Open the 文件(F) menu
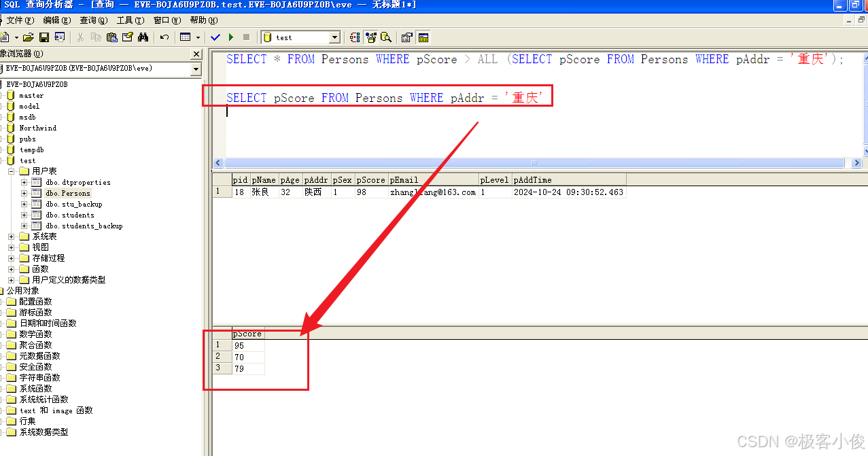Image resolution: width=868 pixels, height=456 pixels. [20, 20]
